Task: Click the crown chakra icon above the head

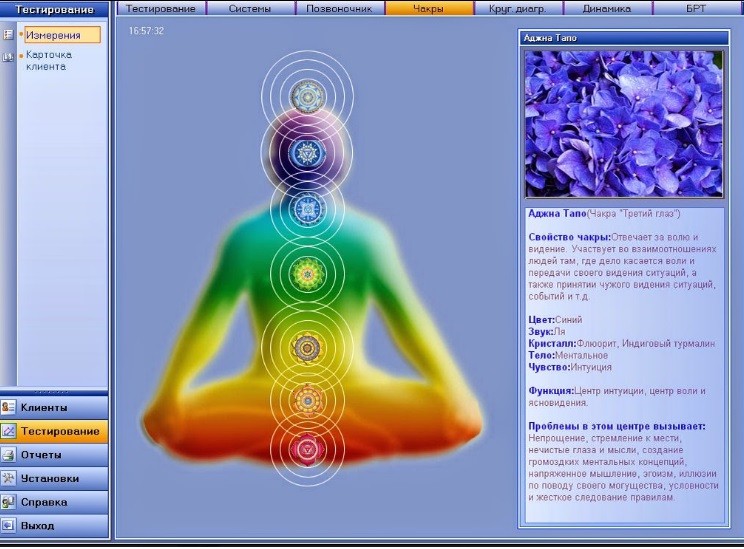Action: pos(306,97)
